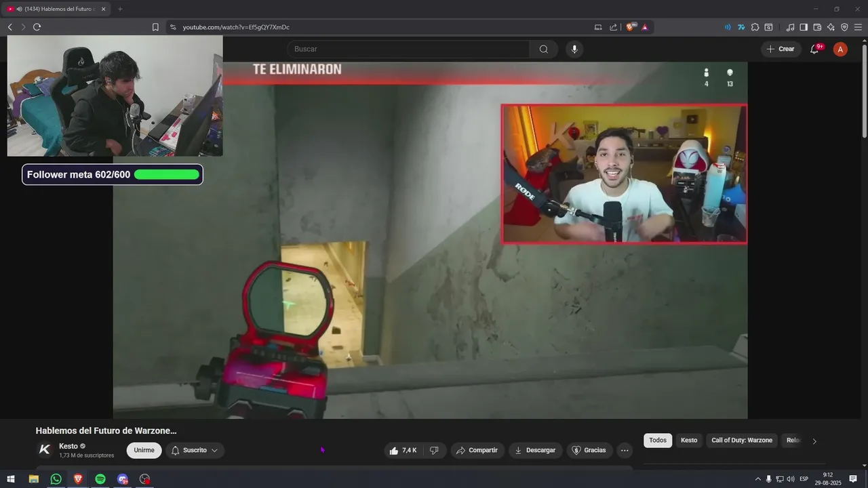Expand the system tray hidden icons
The image size is (868, 488).
click(758, 479)
